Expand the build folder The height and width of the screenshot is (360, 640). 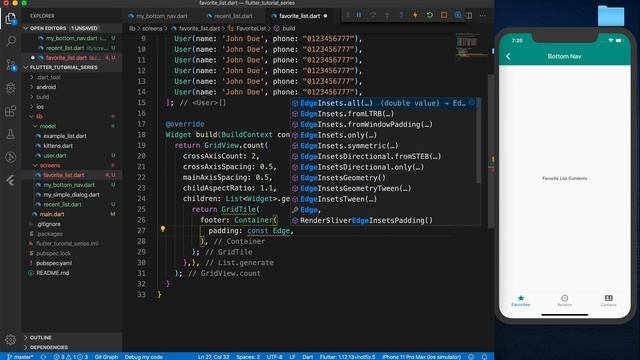point(42,97)
